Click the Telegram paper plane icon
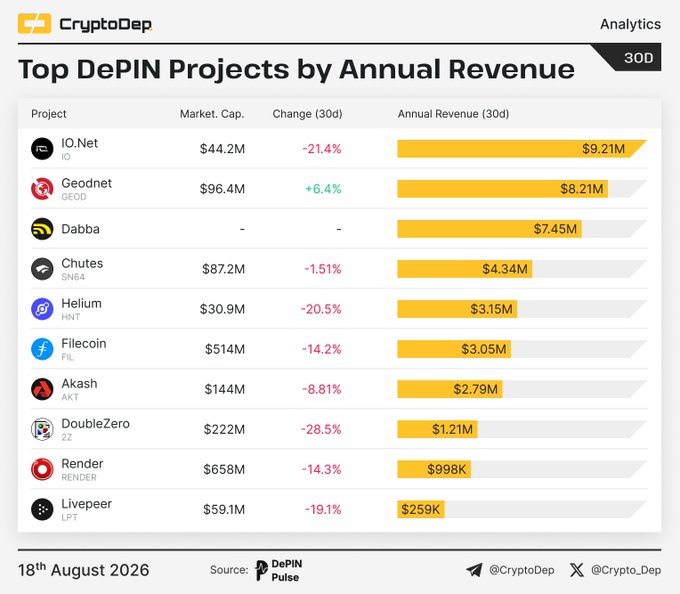Viewport: 680px width, 594px height. pos(474,570)
